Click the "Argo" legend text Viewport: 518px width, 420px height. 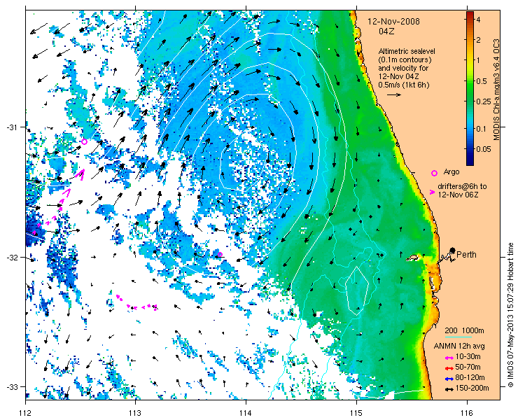tap(451, 171)
